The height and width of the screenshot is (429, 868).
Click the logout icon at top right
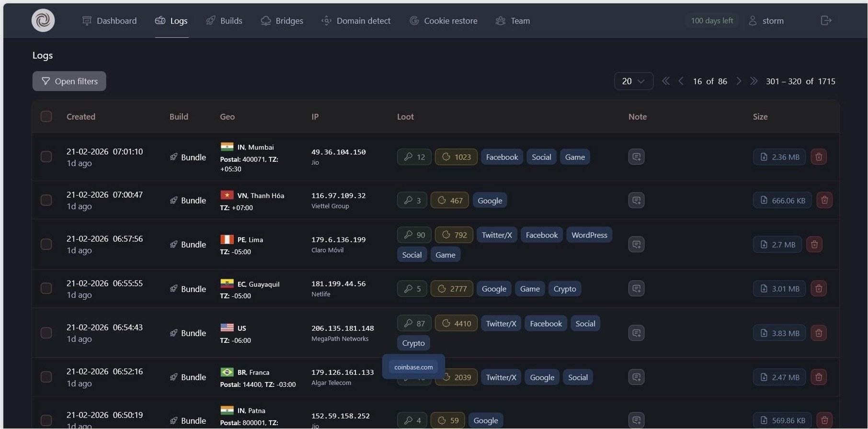point(826,21)
